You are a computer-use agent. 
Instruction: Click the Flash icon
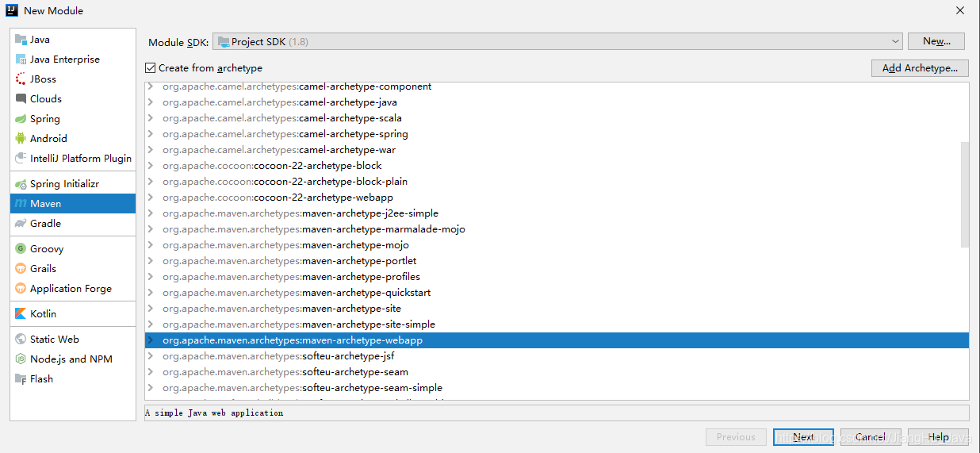pos(21,379)
